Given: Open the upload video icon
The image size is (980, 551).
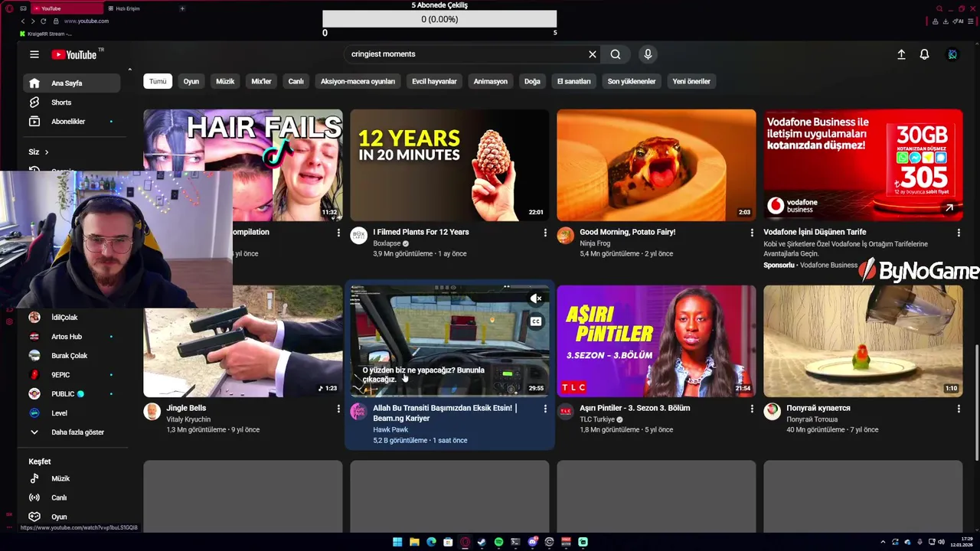Looking at the screenshot, I should click(x=901, y=54).
